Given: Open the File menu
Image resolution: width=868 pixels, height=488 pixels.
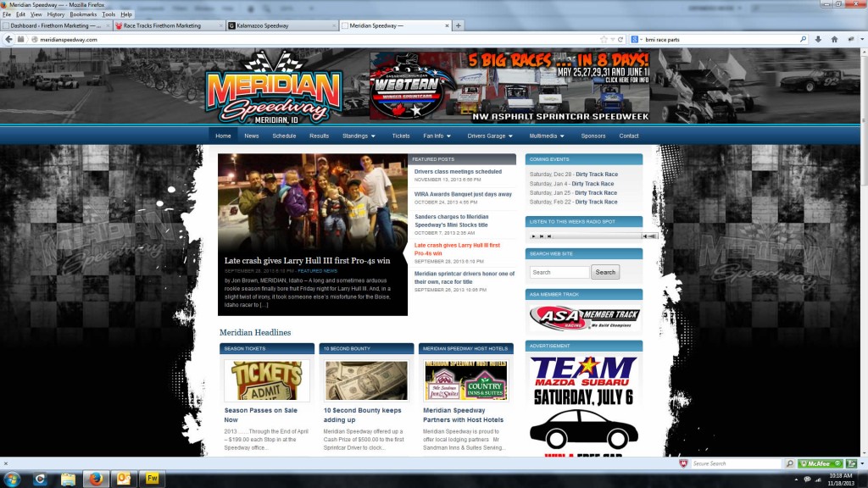Looking at the screenshot, I should pos(7,14).
